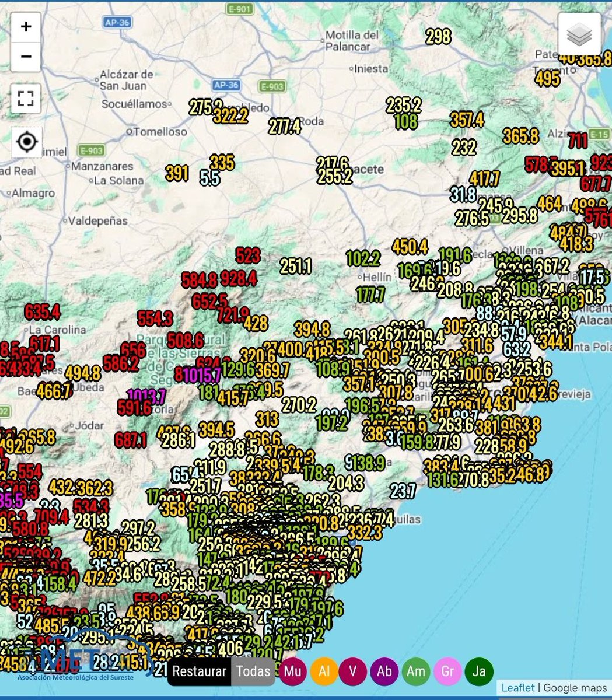This screenshot has height=700, width=612.
Task: Click the green 102.2 value
Action: pyautogui.click(x=363, y=258)
